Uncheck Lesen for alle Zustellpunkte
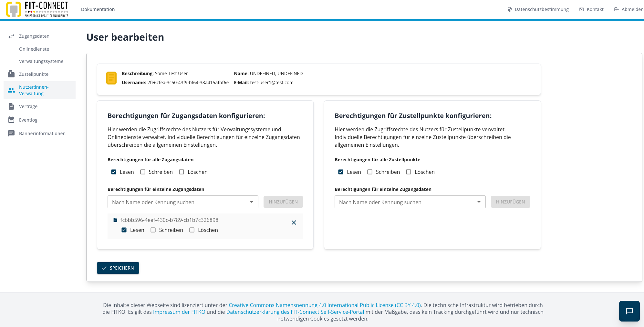 click(341, 172)
